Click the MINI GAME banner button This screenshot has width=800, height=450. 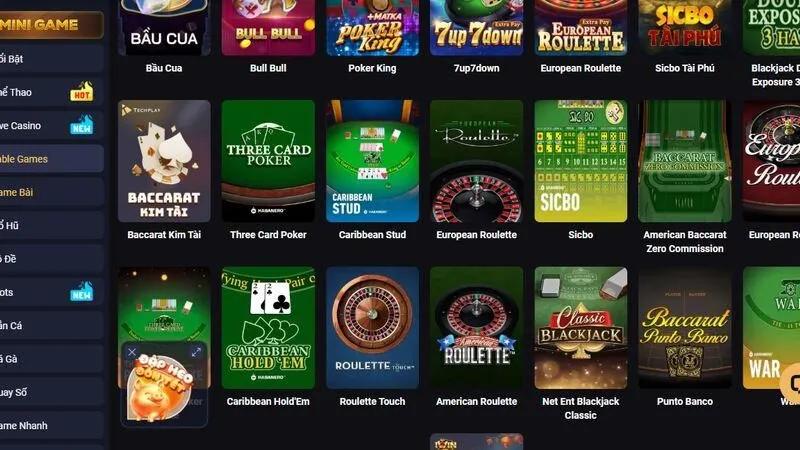coord(52,24)
